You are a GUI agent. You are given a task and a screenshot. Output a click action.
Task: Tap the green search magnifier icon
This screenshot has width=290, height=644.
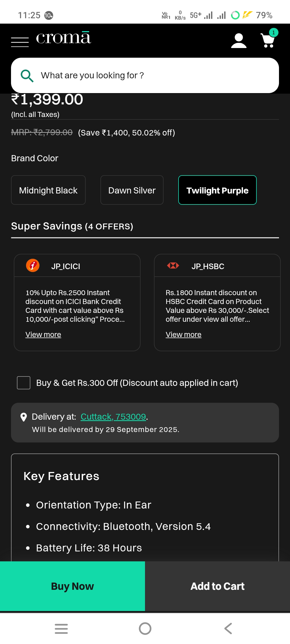pos(27,76)
